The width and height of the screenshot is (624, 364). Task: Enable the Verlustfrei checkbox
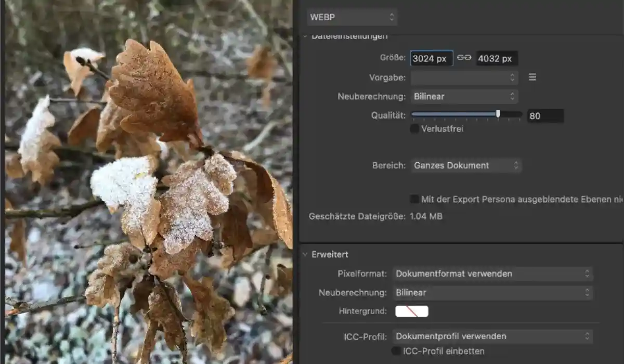point(414,129)
